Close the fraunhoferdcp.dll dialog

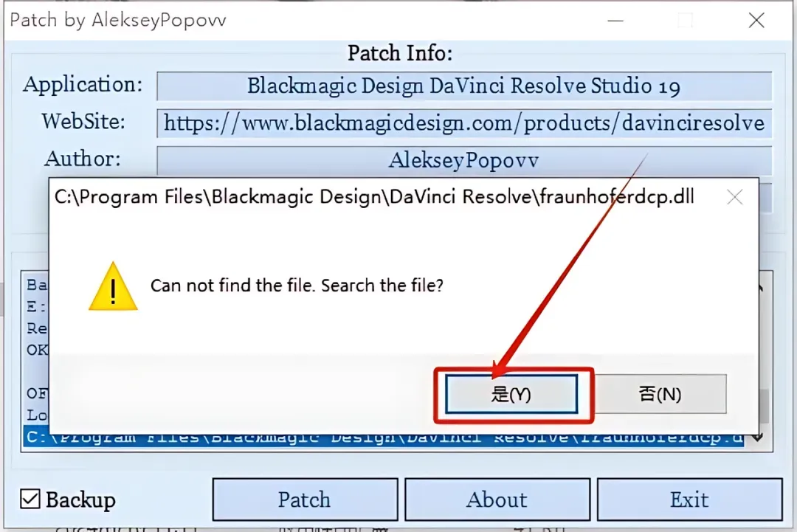(734, 197)
